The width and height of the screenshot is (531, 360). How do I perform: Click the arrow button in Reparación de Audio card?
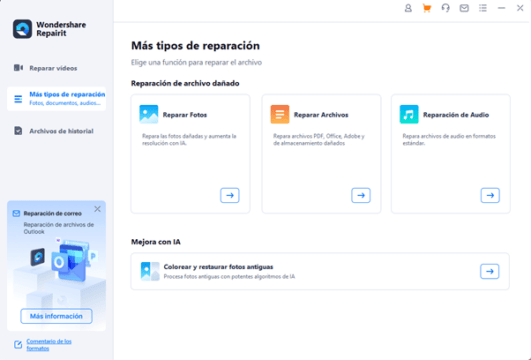[x=490, y=195]
